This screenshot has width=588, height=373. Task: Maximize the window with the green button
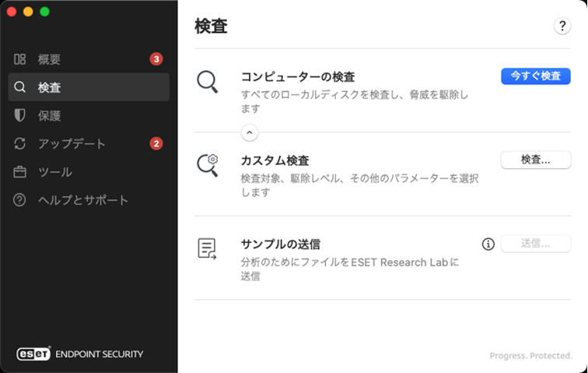tap(44, 12)
